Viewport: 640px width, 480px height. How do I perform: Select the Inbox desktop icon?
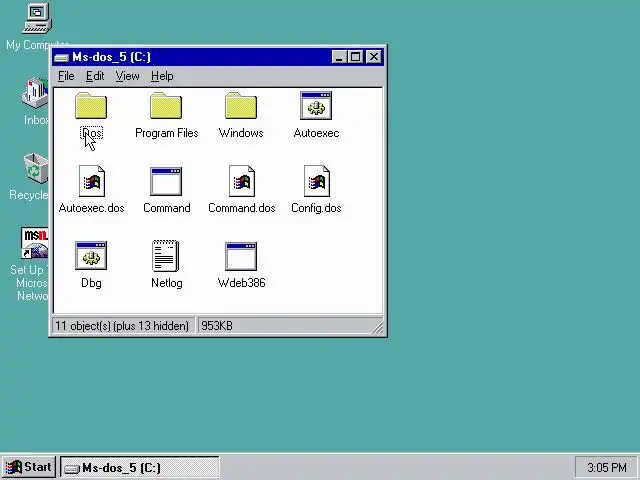[35, 93]
